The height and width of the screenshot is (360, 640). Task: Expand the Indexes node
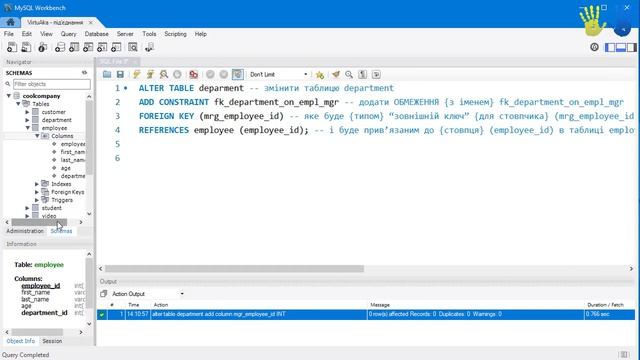[37, 184]
